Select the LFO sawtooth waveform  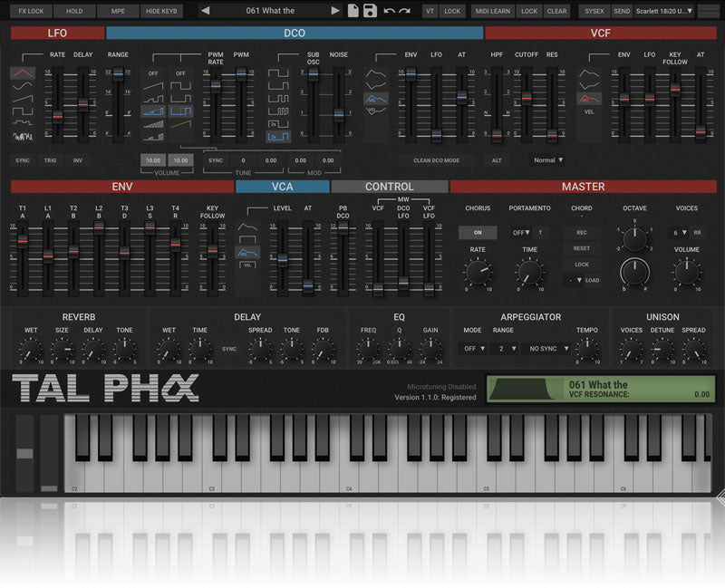pyautogui.click(x=23, y=99)
